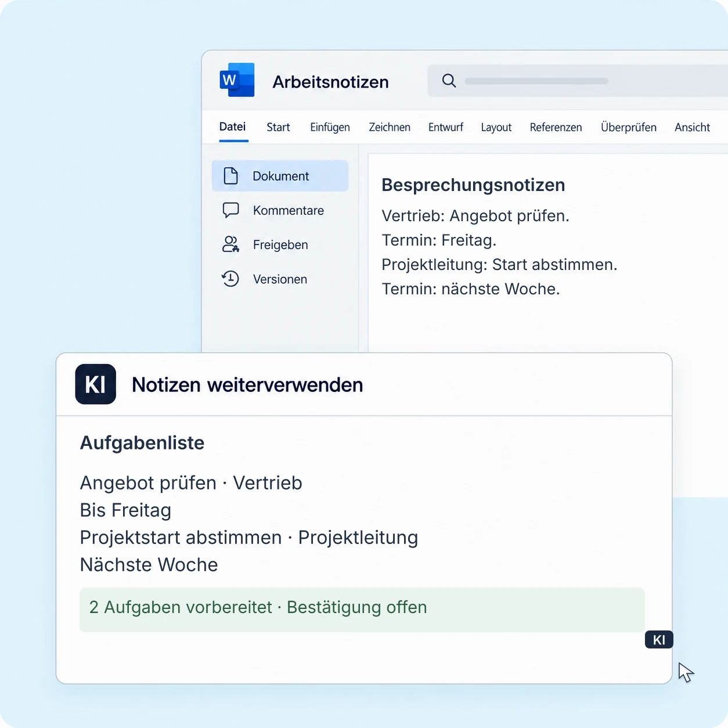Open the Datei tab

(233, 127)
